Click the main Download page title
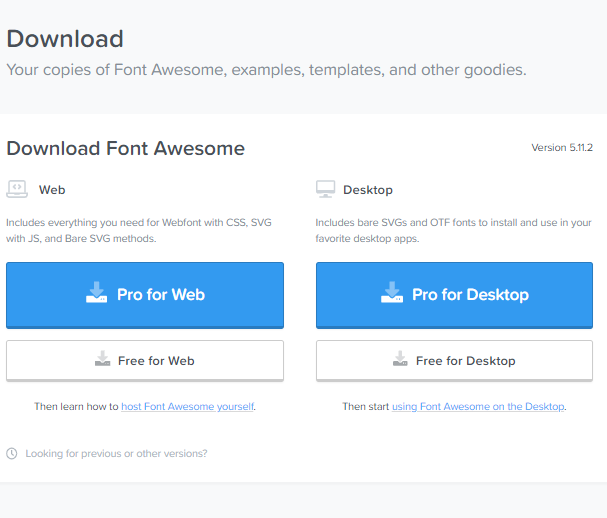The height and width of the screenshot is (518, 607). point(65,39)
